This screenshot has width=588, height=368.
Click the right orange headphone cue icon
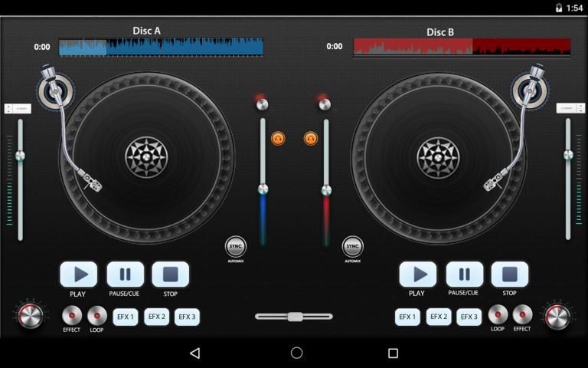pos(310,138)
